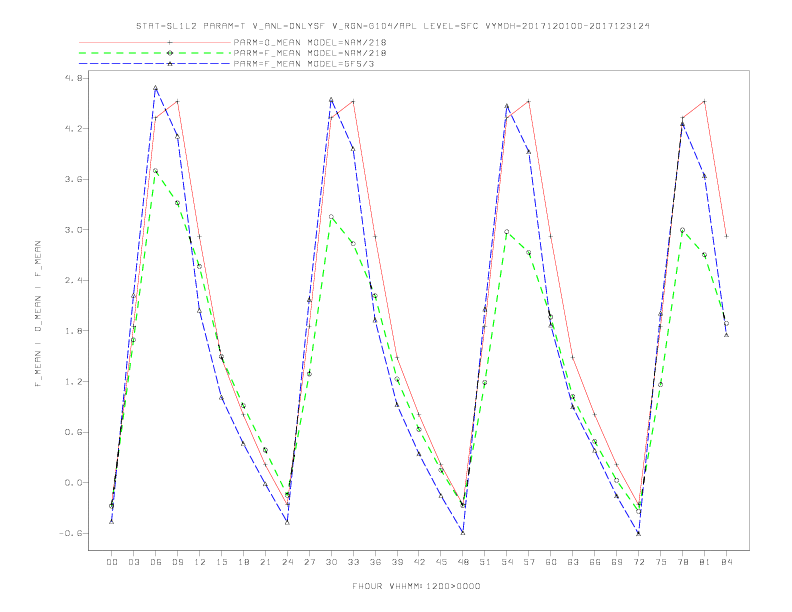Click y-axis tick value 2.4
The image size is (792, 612).
coord(73,280)
